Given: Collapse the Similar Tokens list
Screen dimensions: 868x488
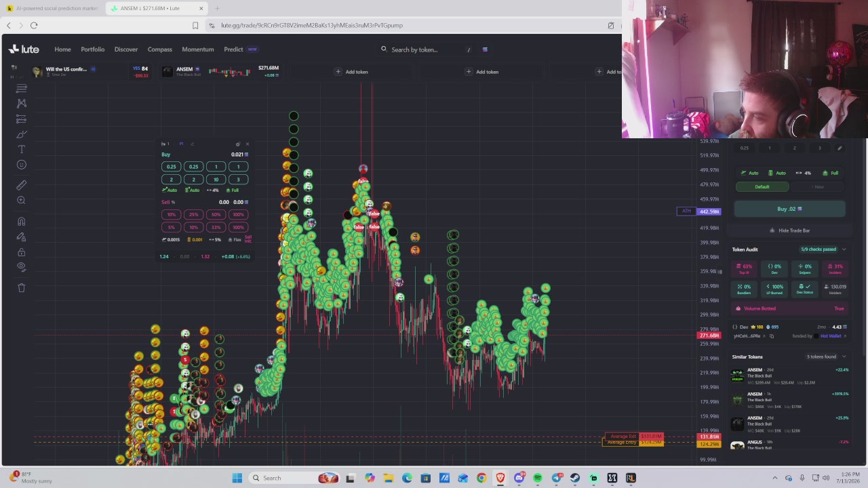Looking at the screenshot, I should click(x=844, y=357).
